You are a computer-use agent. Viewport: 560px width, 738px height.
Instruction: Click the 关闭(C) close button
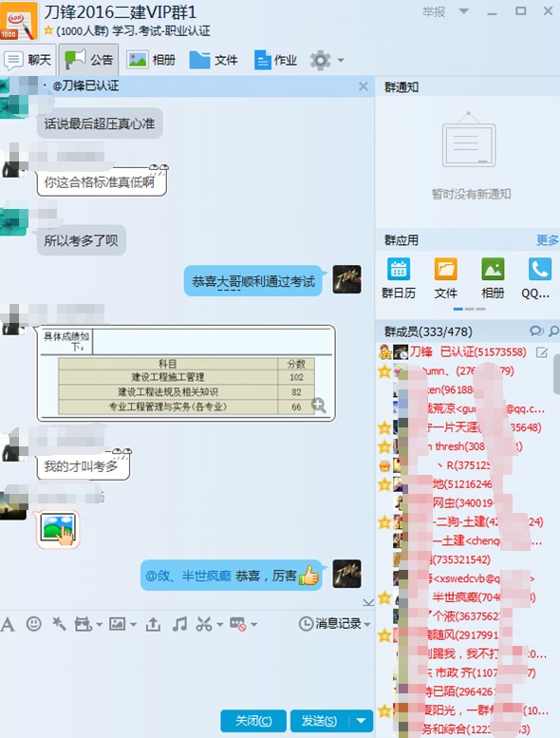253,721
